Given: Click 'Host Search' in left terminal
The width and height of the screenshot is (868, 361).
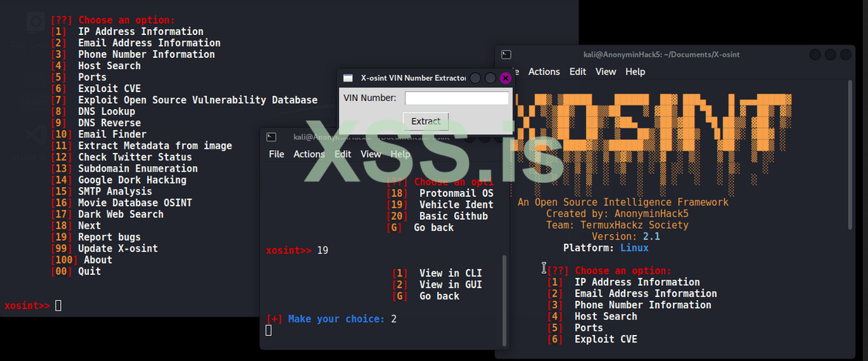Looking at the screenshot, I should [x=109, y=65].
